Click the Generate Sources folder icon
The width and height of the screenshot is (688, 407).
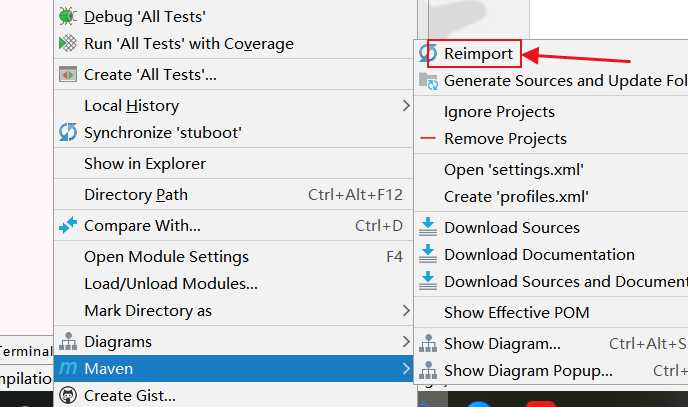pos(428,81)
